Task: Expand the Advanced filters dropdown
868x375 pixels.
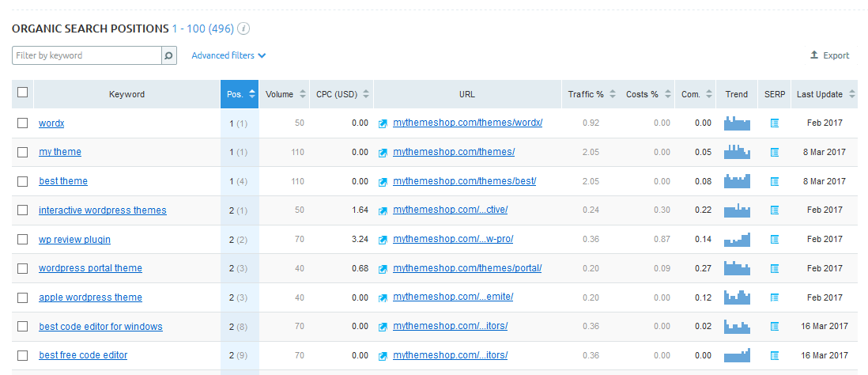Action: click(x=228, y=55)
